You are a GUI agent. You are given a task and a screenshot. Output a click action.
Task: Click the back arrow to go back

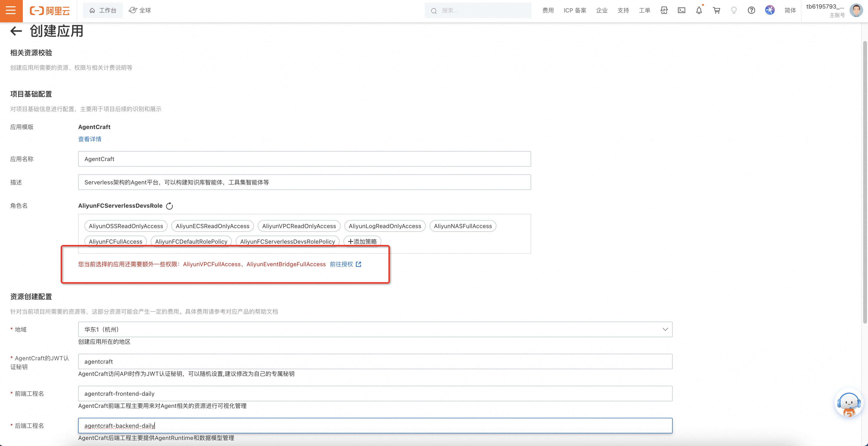click(15, 31)
